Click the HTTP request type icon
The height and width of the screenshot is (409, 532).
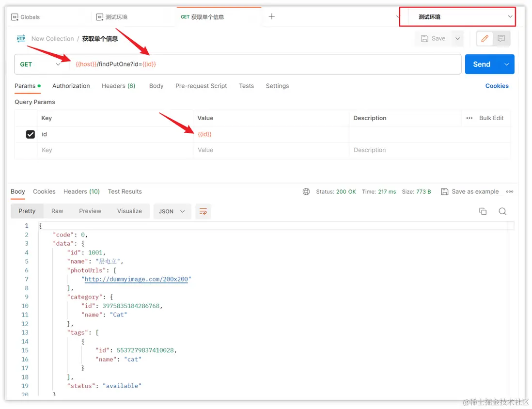click(x=21, y=38)
